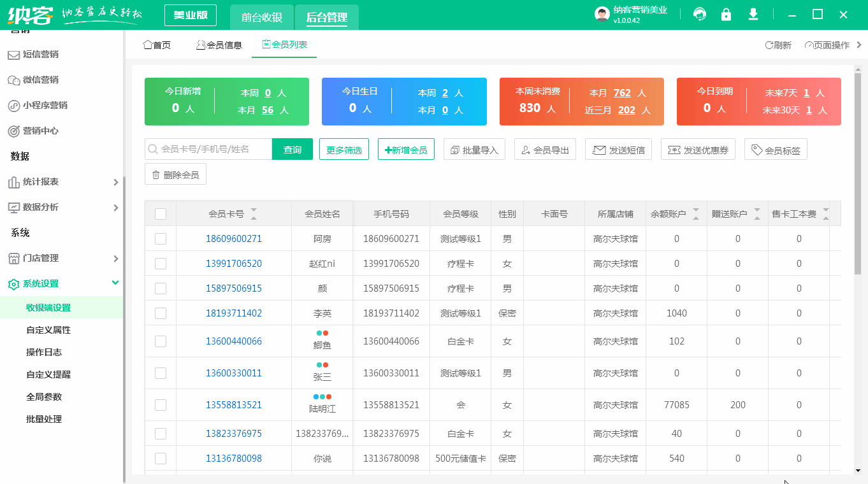Switch to the 前台收银 tab
Image resolution: width=868 pixels, height=484 pixels.
[261, 18]
